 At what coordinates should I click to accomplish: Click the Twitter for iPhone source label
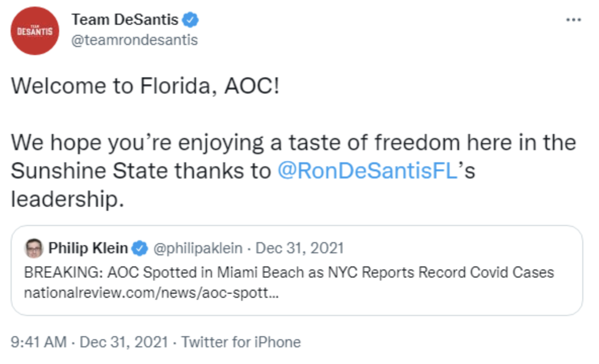[x=241, y=342]
